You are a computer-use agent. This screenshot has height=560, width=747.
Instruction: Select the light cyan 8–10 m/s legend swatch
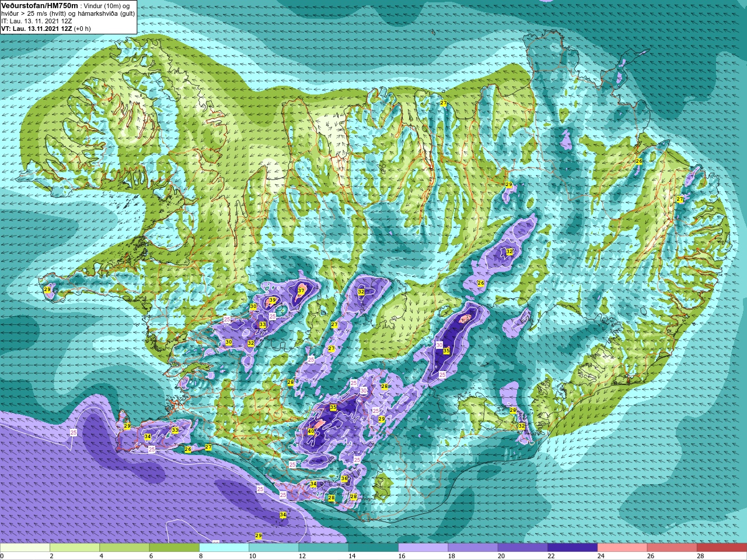click(x=224, y=548)
